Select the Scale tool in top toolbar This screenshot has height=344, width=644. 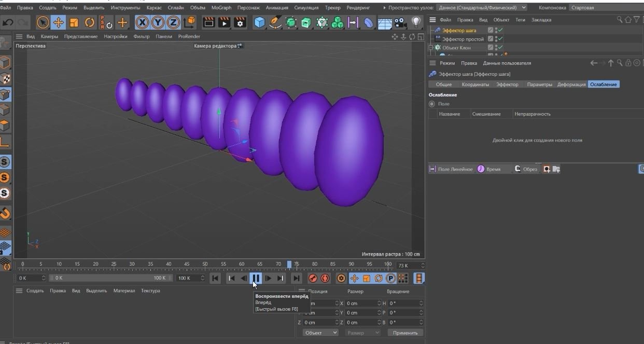coord(74,22)
